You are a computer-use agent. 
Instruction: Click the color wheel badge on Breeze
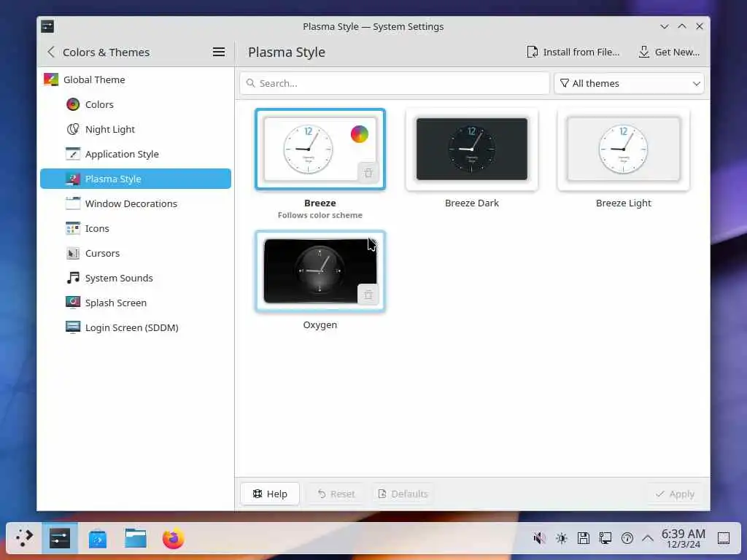pos(360,134)
